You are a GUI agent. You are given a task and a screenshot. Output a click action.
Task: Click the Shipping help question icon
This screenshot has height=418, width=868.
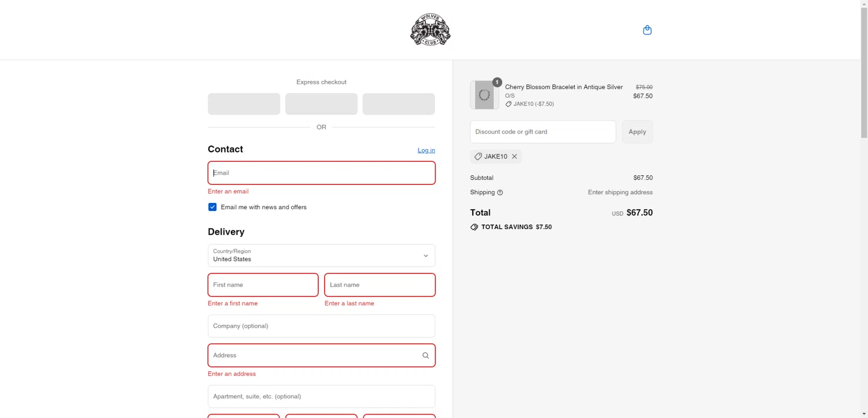(x=500, y=193)
